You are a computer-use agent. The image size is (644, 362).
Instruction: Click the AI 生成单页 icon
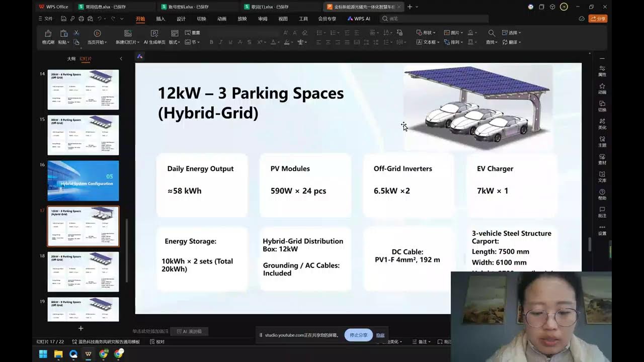coord(154,33)
